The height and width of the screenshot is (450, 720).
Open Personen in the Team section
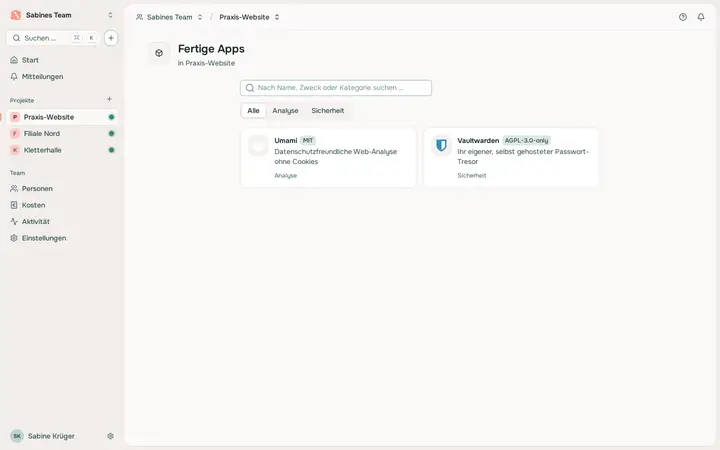[62, 189]
